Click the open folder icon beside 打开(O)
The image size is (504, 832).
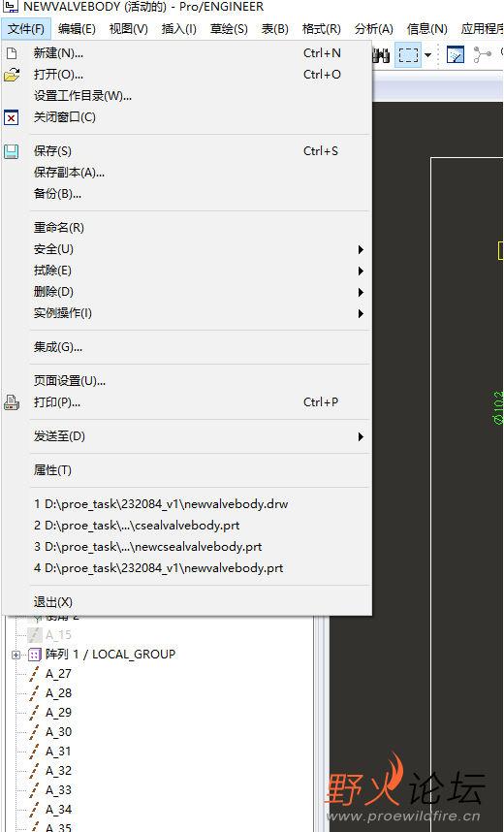pyautogui.click(x=11, y=75)
